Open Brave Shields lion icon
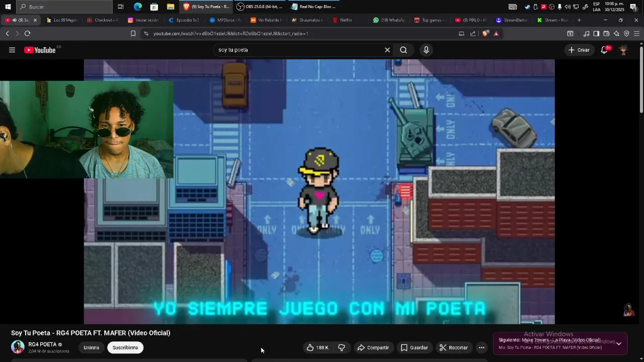 (x=486, y=34)
